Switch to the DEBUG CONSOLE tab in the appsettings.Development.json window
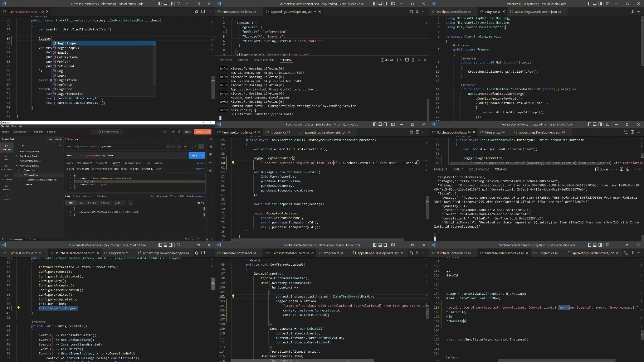This screenshot has width=644, height=362. click(264, 60)
